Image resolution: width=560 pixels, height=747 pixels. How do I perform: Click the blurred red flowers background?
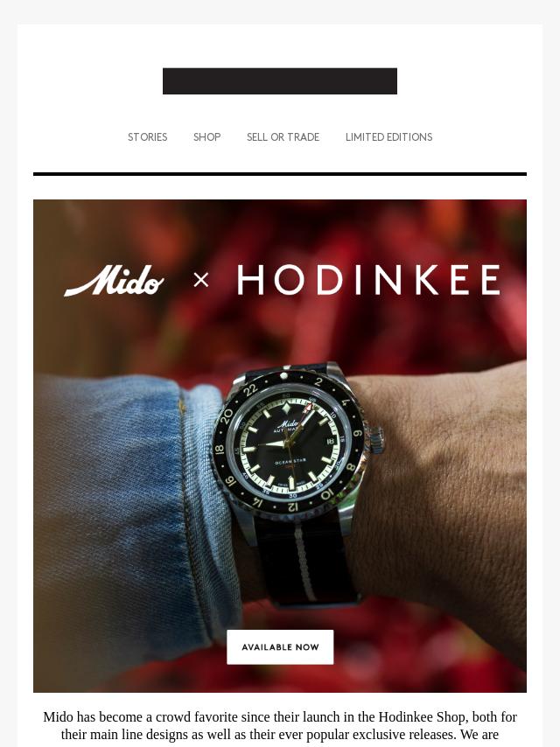point(333,228)
